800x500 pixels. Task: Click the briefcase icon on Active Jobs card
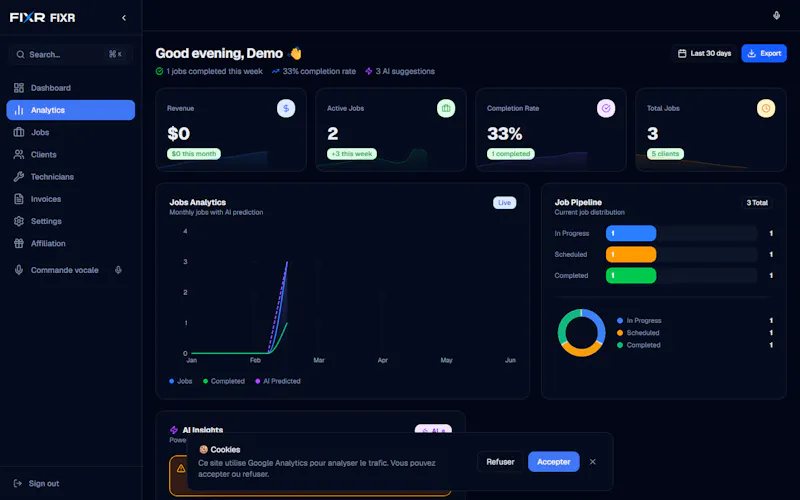(x=446, y=108)
